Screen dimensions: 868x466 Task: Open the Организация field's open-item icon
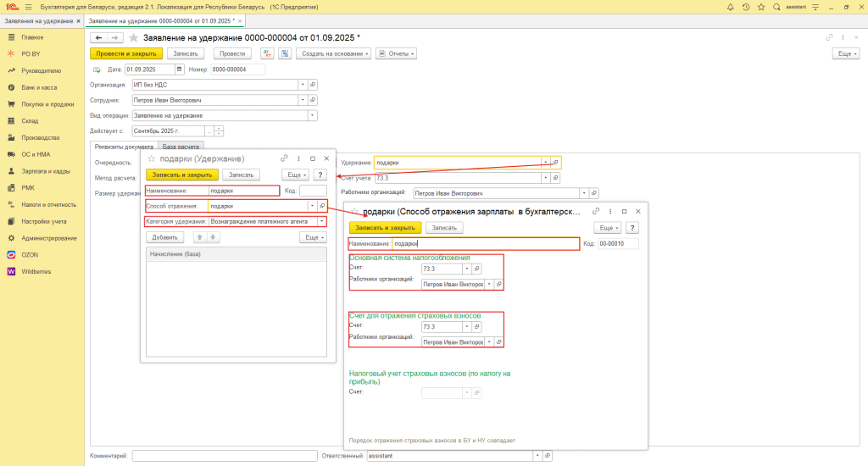point(313,85)
